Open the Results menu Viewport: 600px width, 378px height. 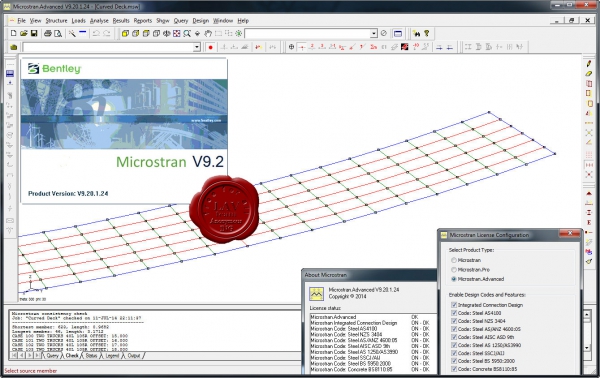coord(121,21)
